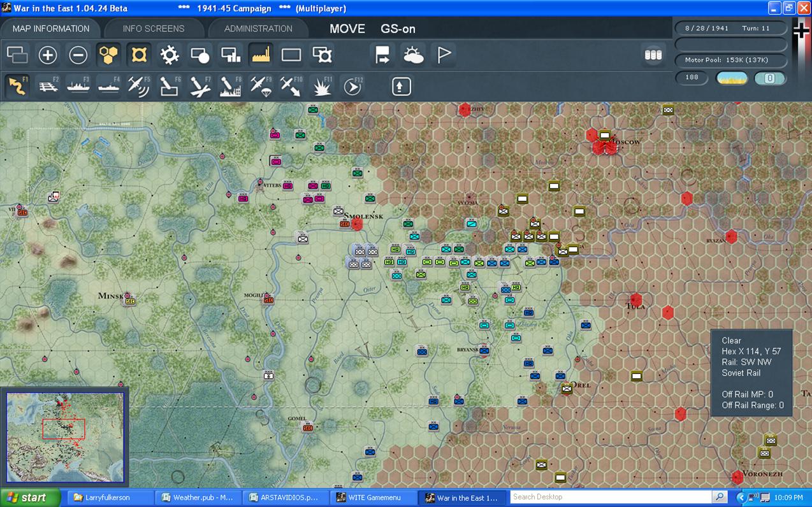Switch to MAP INFORMATION tab
The height and width of the screenshot is (507, 812).
(51, 29)
